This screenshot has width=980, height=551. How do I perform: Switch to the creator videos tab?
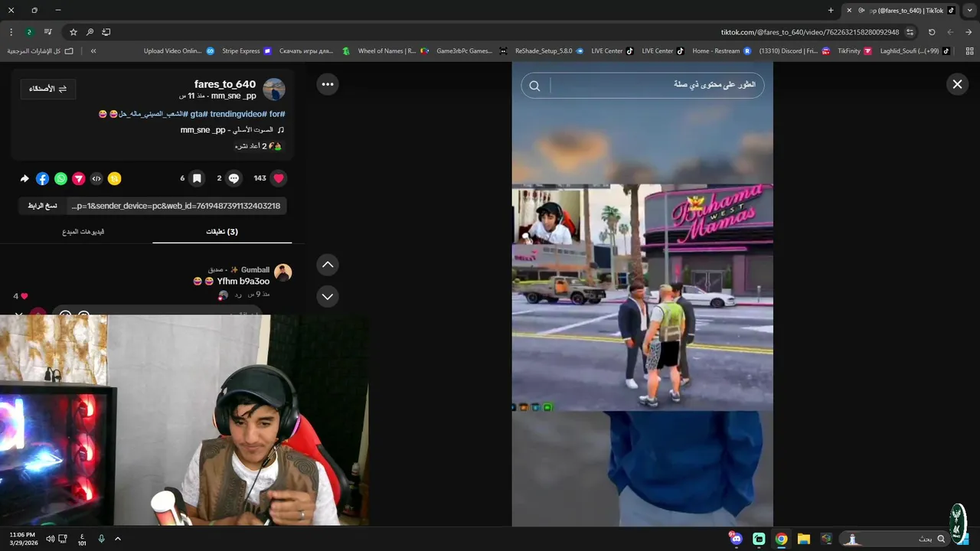[83, 231]
